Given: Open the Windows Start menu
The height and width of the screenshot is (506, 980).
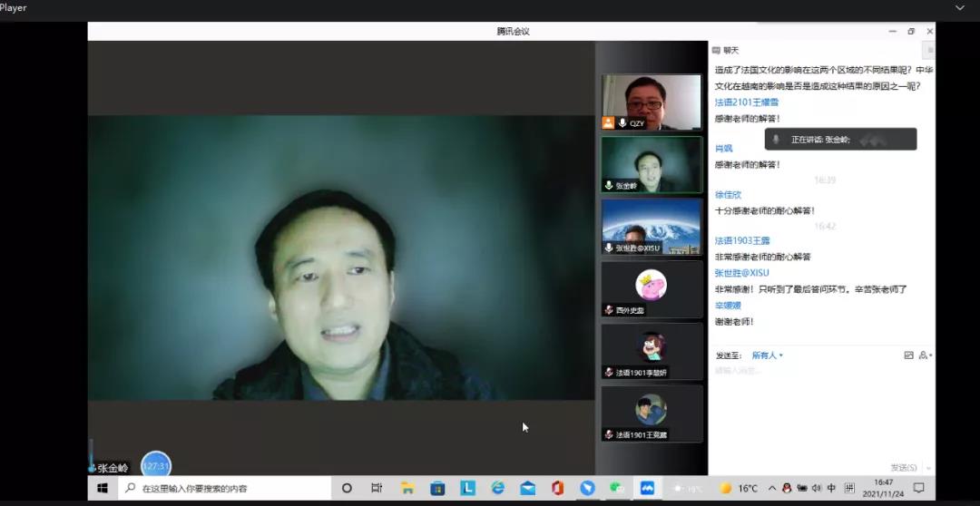Looking at the screenshot, I should click(x=103, y=488).
